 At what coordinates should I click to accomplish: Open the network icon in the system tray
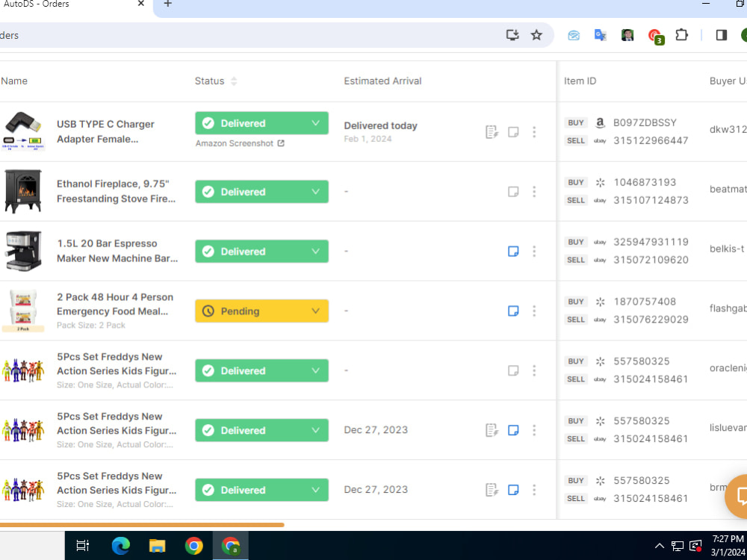678,546
